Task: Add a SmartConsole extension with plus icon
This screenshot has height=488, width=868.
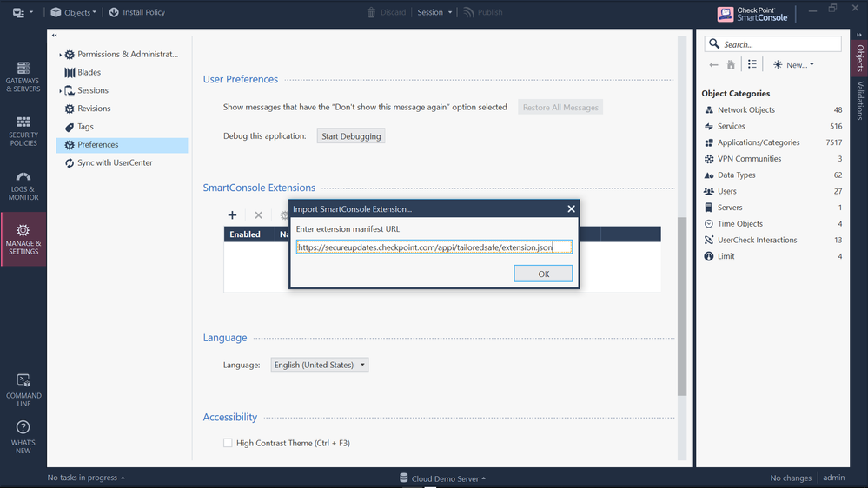Action: (232, 215)
